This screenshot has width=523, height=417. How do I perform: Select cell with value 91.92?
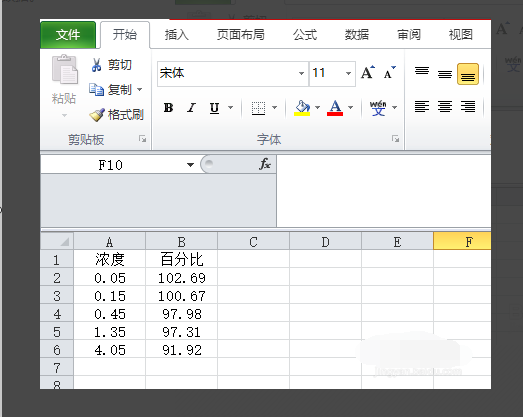point(181,349)
